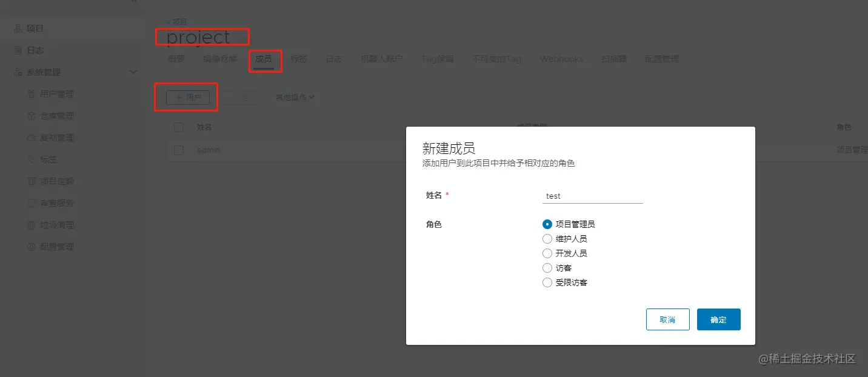Switch to the 概要 tab
868x377 pixels.
pos(176,59)
